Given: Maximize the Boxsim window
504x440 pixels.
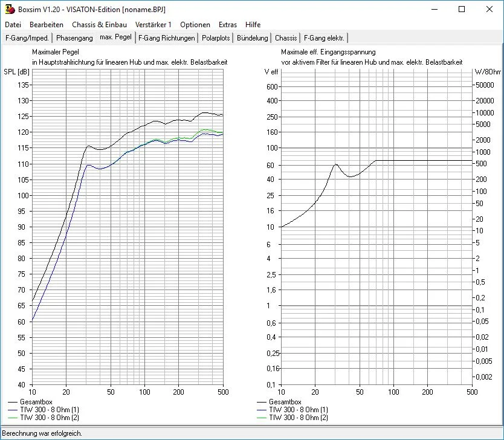Looking at the screenshot, I should [x=462, y=10].
